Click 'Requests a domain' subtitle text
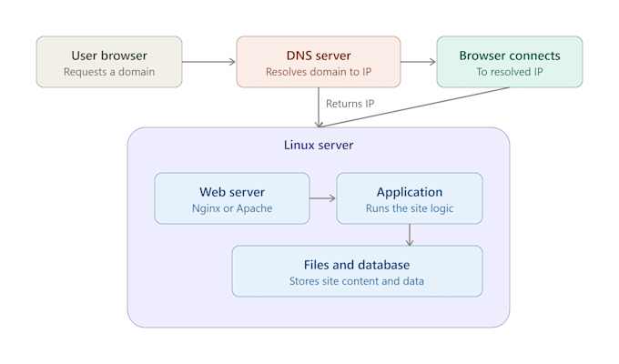 [109, 72]
